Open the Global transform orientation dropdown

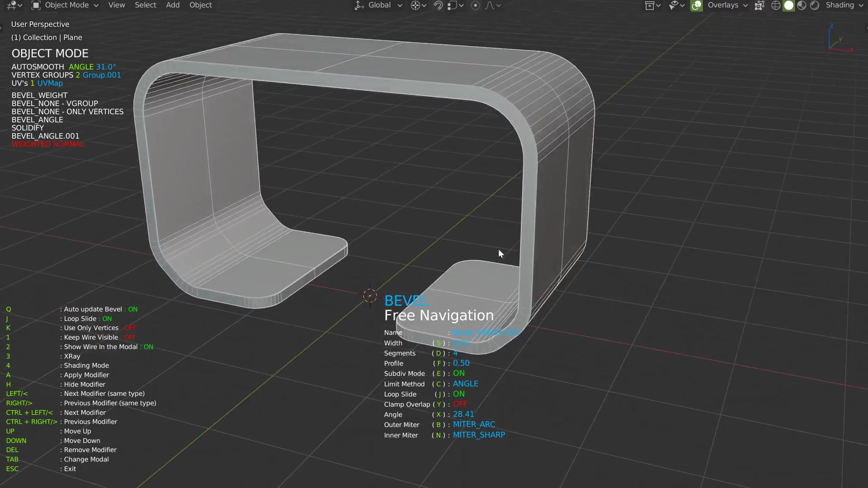(379, 5)
